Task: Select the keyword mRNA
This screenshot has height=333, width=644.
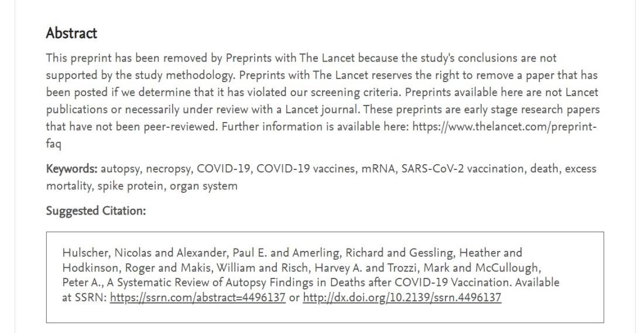Action: tap(378, 169)
